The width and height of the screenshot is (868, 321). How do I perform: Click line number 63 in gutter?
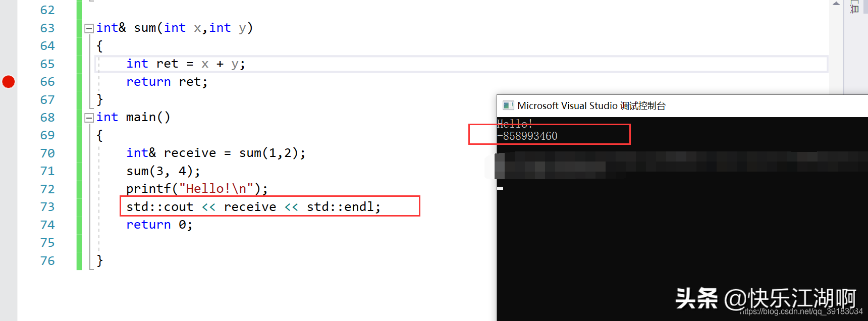[47, 28]
